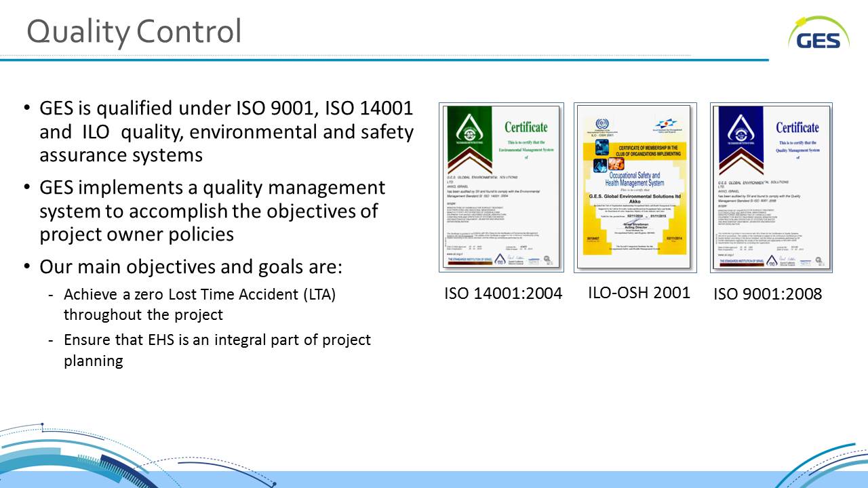This screenshot has height=488, width=868.
Task: Click the caption 'ILO-OSH 2001'
Action: pos(639,293)
